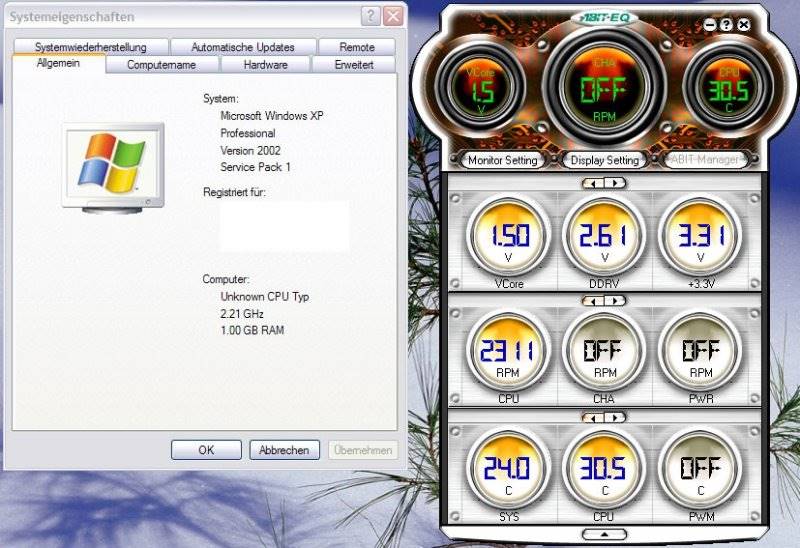Open the Computername tab

[161, 65]
